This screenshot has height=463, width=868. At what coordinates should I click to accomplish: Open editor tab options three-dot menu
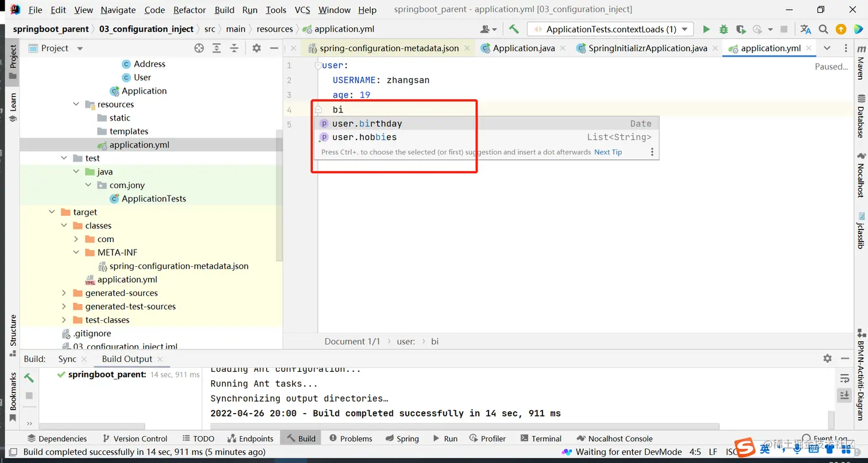click(846, 48)
